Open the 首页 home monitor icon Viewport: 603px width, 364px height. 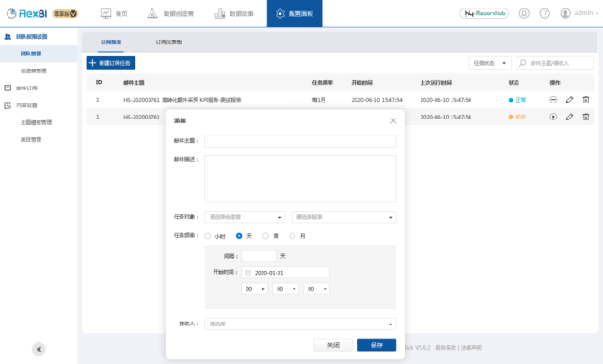point(105,13)
